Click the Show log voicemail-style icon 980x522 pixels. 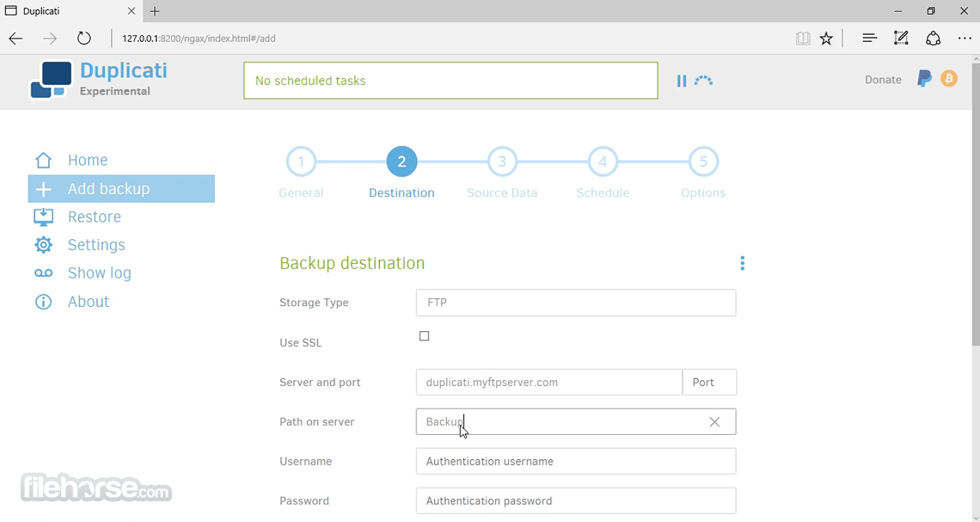tap(44, 273)
